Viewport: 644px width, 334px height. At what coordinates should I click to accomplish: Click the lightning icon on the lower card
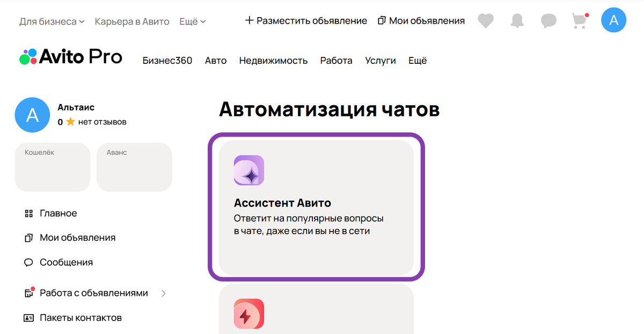tap(248, 314)
